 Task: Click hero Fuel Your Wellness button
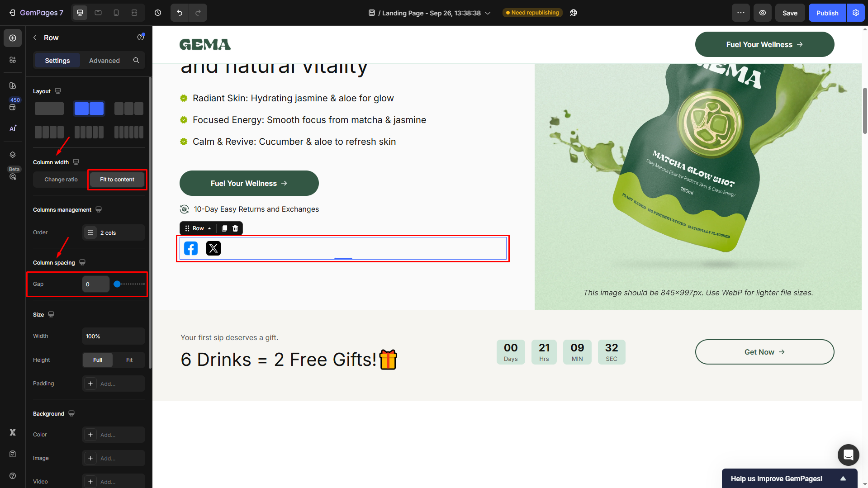249,183
